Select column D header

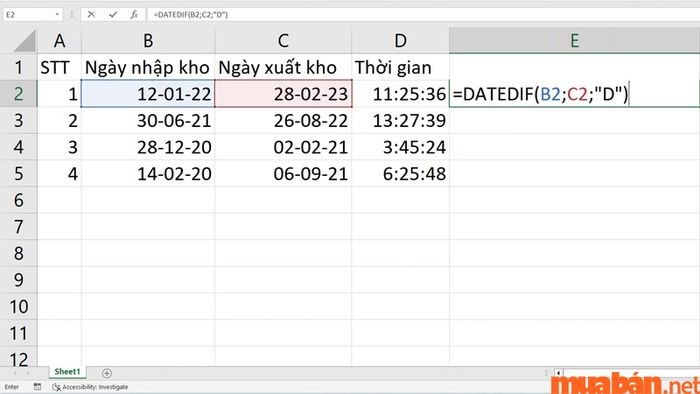(400, 41)
